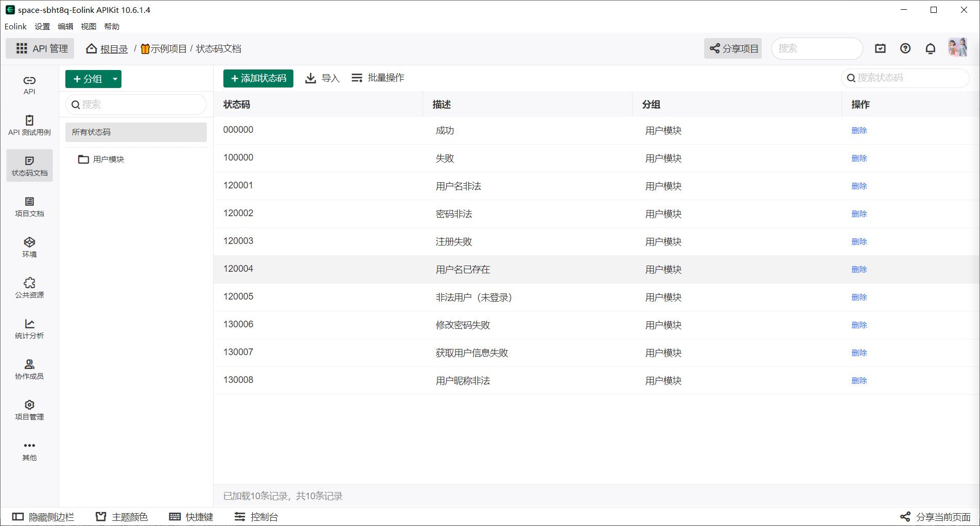980x526 pixels.
Task: Select 所有状态码 in group list
Action: point(136,132)
